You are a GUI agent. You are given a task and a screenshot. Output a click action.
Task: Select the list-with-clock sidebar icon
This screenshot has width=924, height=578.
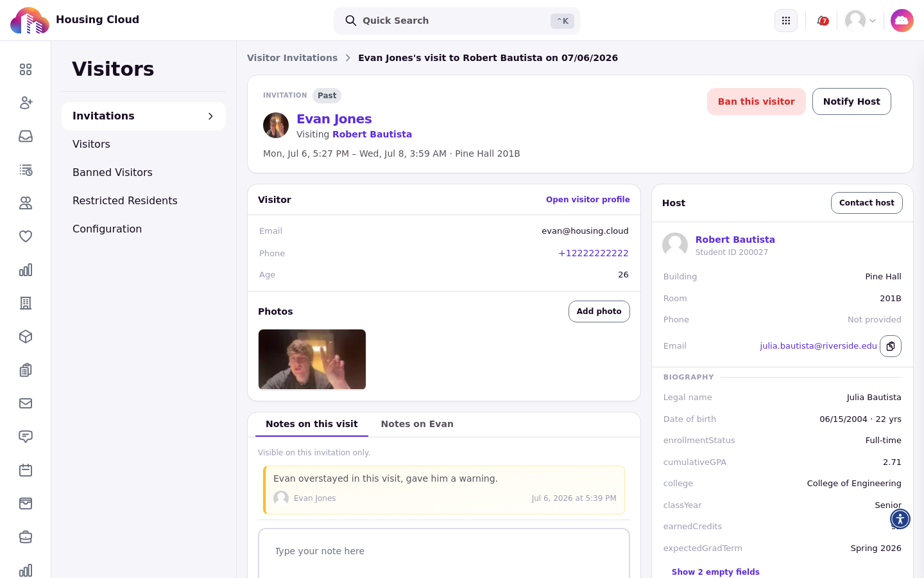coord(26,170)
